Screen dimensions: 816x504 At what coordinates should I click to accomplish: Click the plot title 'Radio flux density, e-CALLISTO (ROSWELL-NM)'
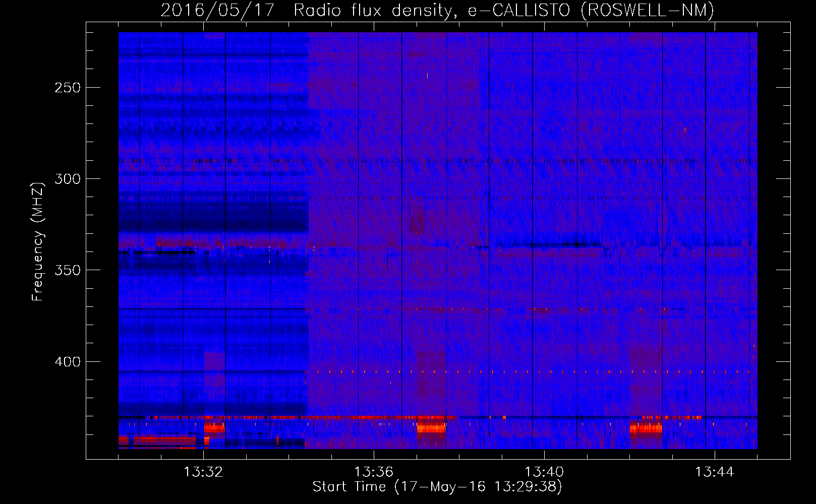504,10
